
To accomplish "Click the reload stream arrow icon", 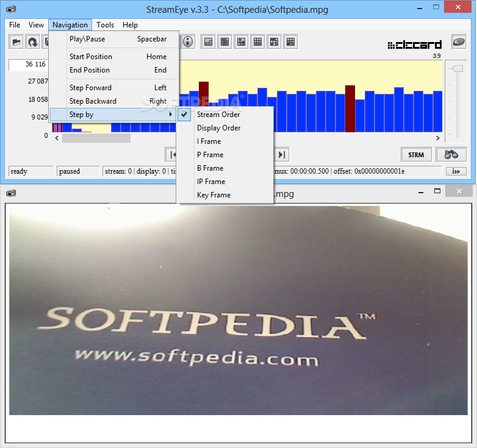I will (x=32, y=42).
